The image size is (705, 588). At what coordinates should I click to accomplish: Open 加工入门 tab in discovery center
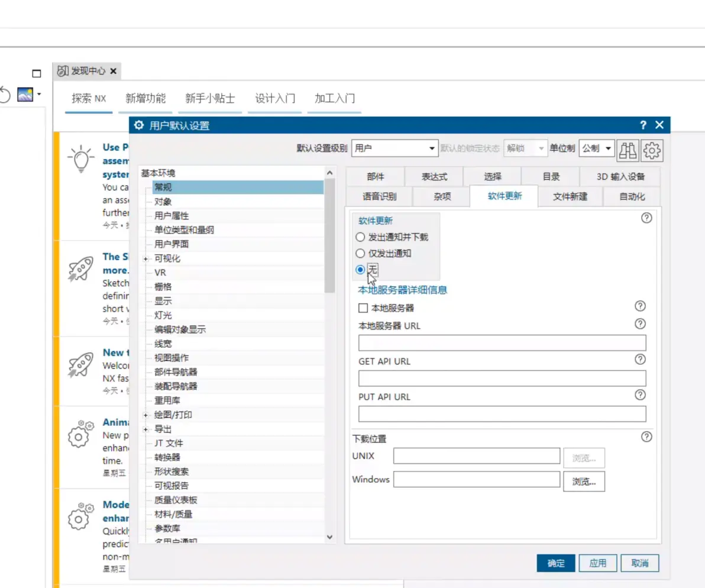335,98
